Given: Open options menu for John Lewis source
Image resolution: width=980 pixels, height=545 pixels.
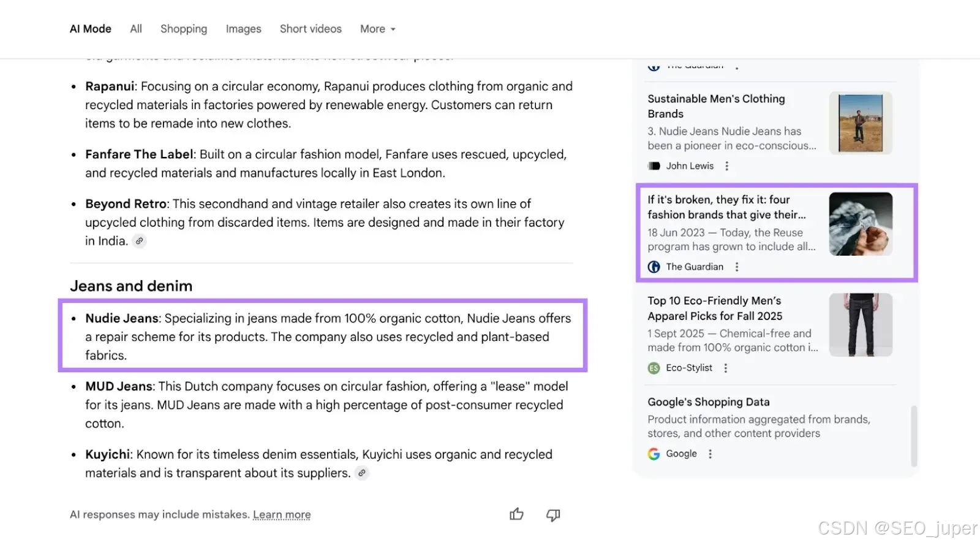Looking at the screenshot, I should [x=726, y=166].
